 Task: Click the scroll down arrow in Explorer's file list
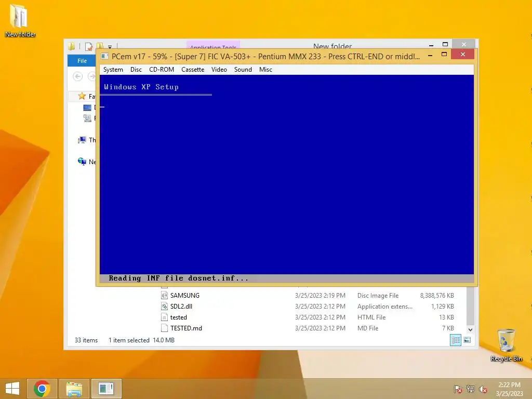click(x=470, y=329)
